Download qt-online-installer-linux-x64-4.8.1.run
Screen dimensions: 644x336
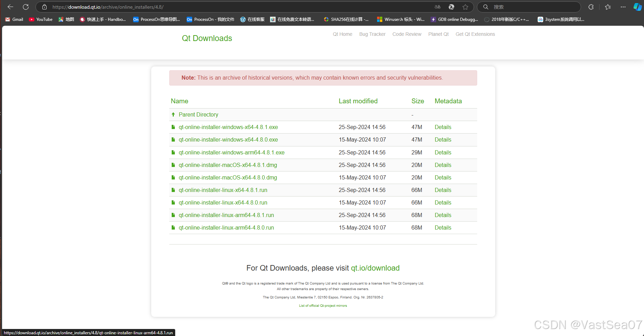[223, 190]
